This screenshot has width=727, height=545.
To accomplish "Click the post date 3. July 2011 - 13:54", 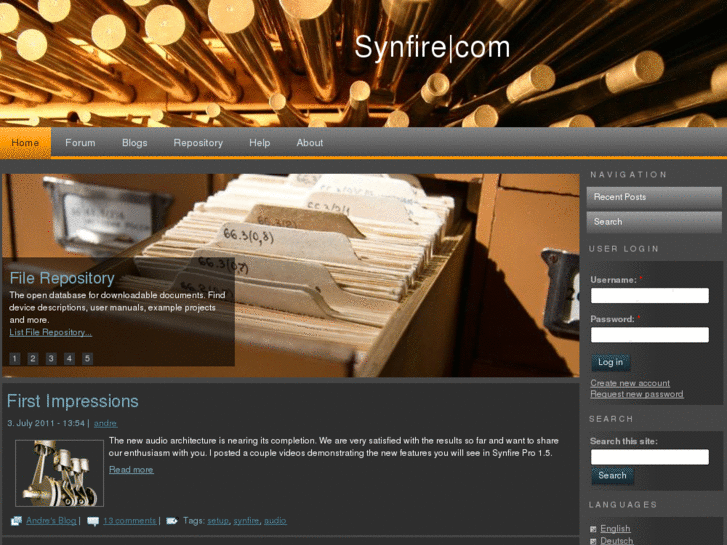I will point(46,423).
